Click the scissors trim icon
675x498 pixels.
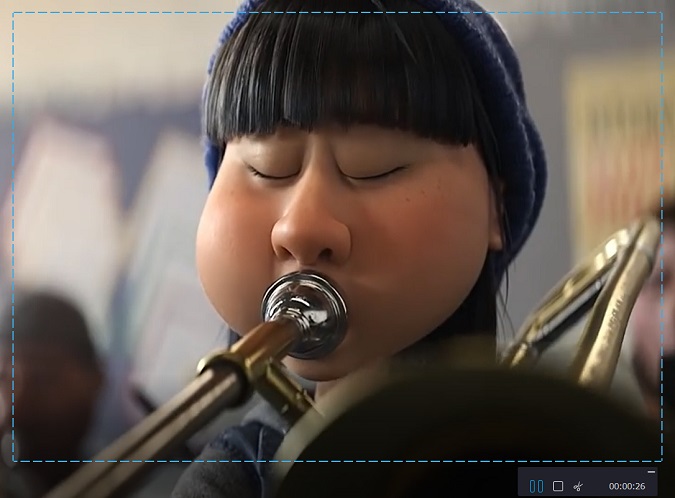(x=578, y=486)
